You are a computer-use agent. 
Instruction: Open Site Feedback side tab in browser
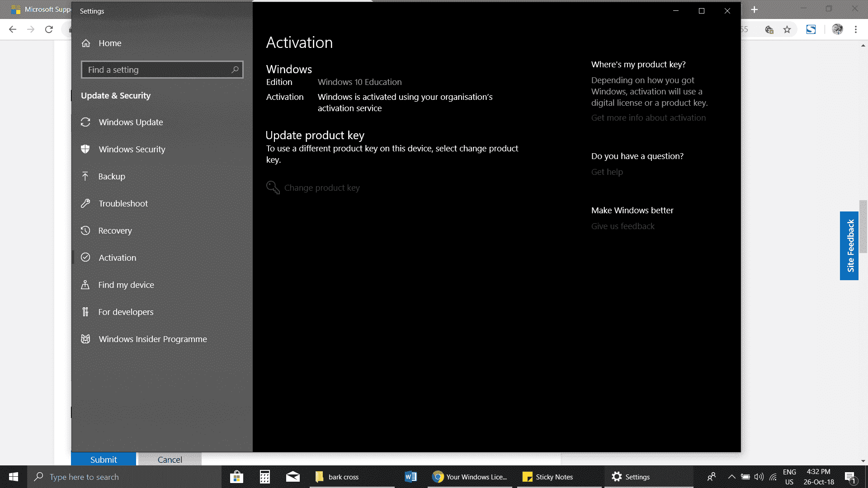[849, 246]
